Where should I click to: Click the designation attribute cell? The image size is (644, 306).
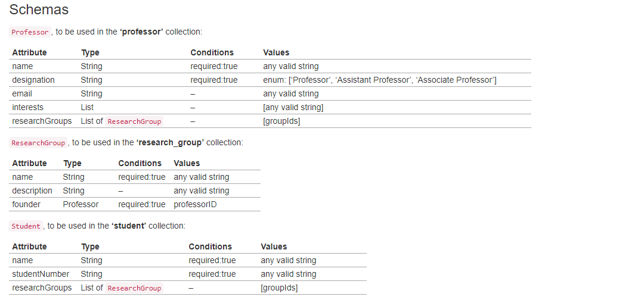[33, 80]
